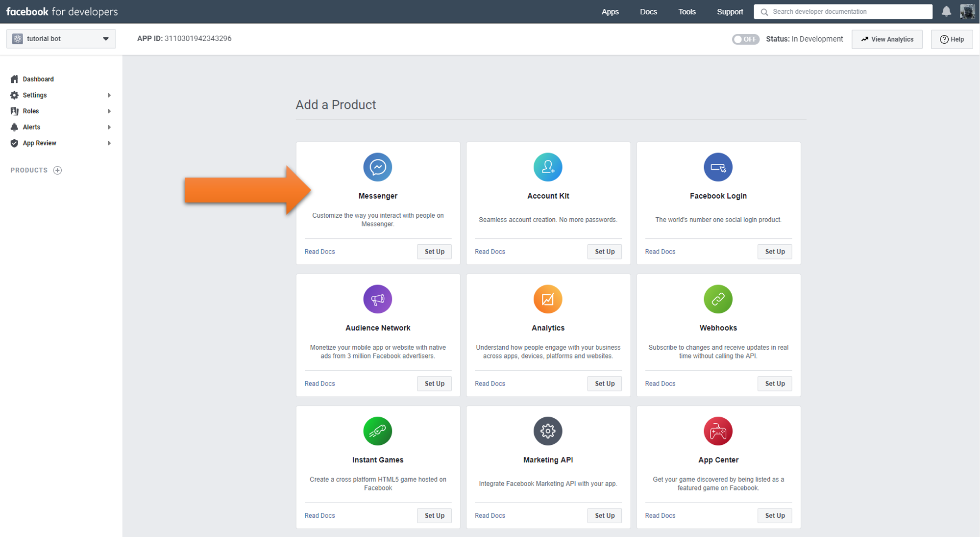Open the tutorial bot app dropdown
This screenshot has width=980, height=537.
click(x=61, y=39)
